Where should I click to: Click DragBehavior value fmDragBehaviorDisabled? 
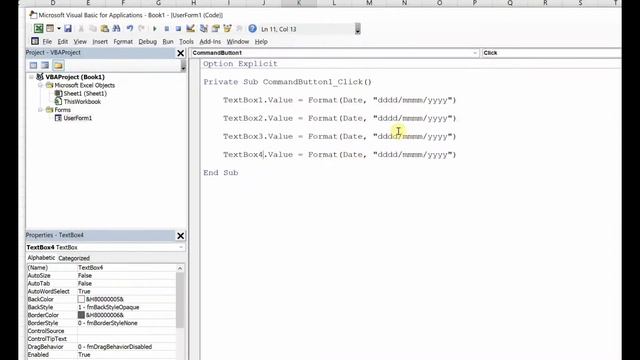click(x=115, y=347)
